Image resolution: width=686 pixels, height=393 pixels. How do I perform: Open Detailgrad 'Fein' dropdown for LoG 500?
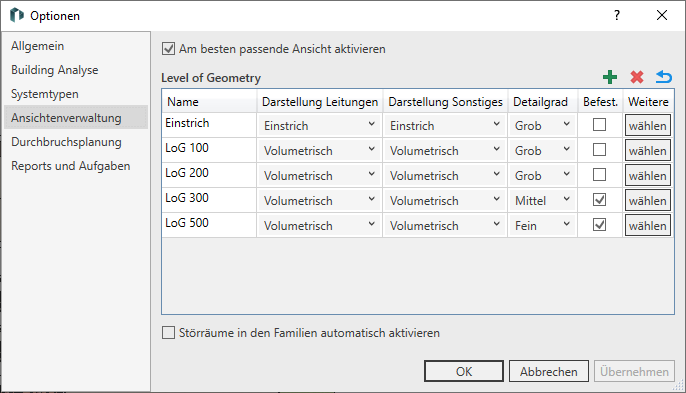[x=542, y=225]
